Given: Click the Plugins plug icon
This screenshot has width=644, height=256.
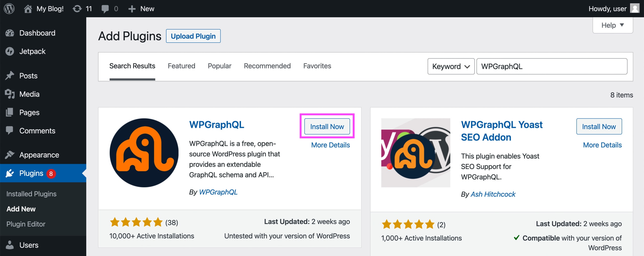Looking at the screenshot, I should tap(10, 173).
